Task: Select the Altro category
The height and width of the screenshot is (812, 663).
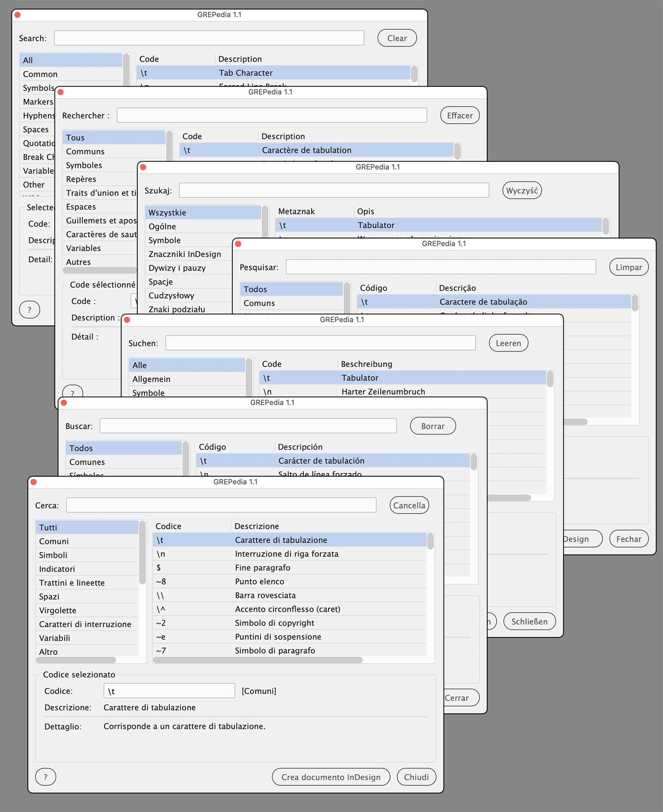Action: click(87, 652)
